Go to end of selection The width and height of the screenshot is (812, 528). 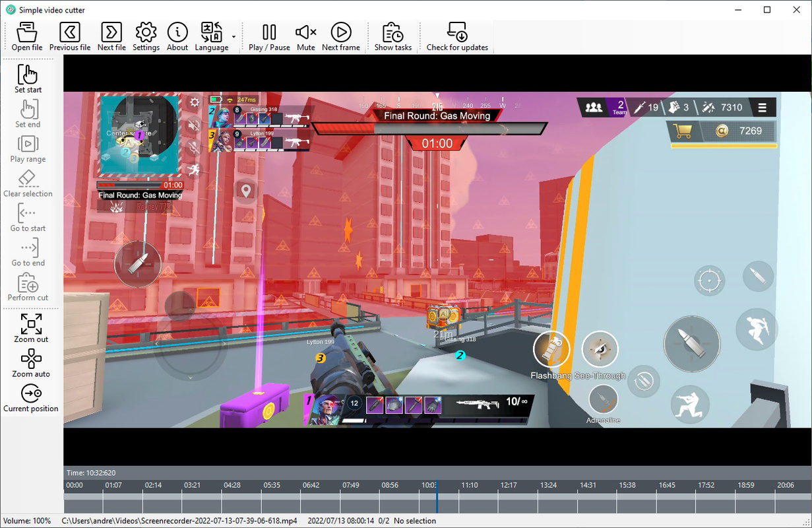point(28,253)
